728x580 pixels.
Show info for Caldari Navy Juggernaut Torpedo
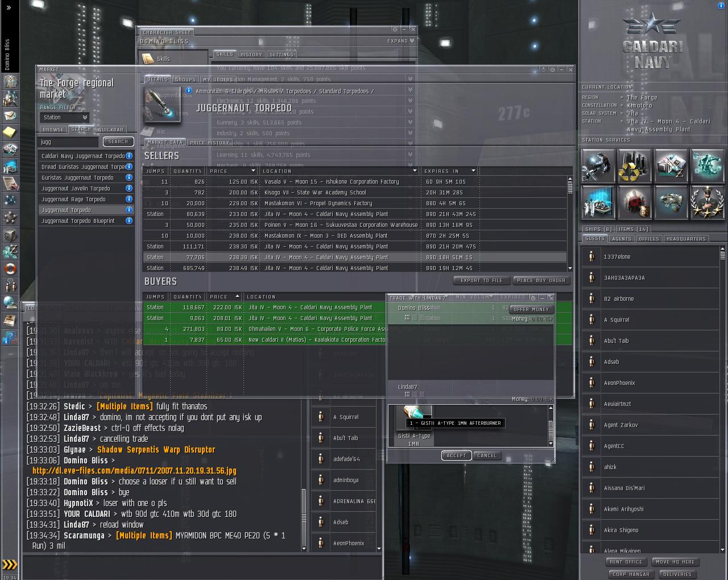tap(129, 156)
